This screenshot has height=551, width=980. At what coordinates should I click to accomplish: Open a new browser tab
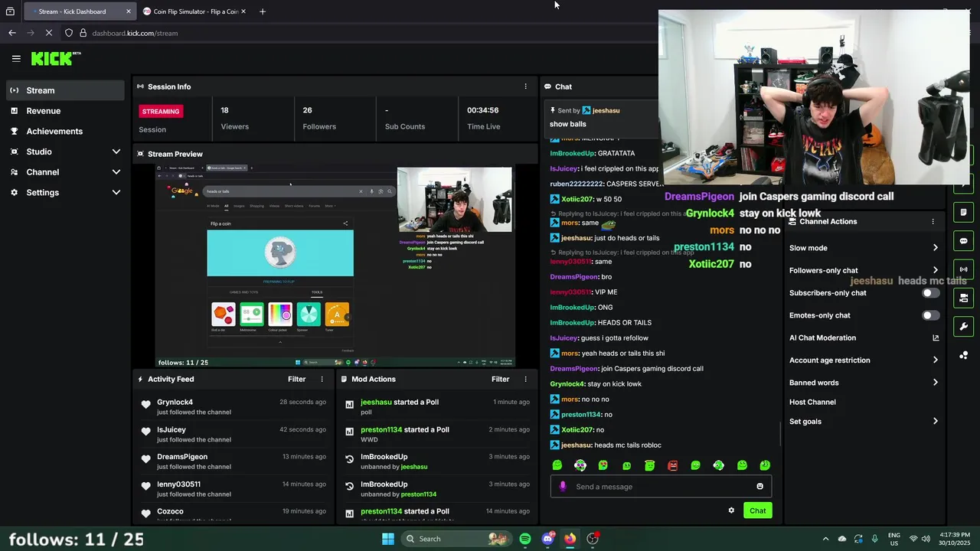(263, 11)
